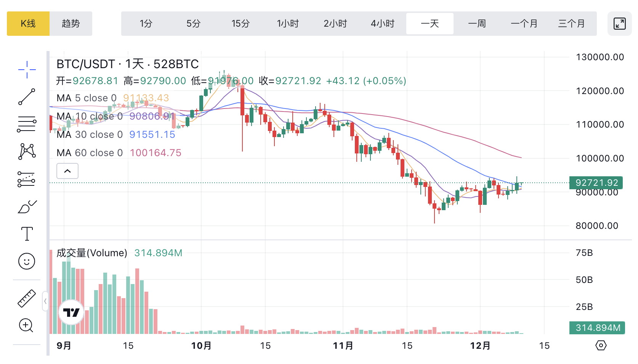Switch to the 趋势 view tab
The image size is (638, 364).
71,24
